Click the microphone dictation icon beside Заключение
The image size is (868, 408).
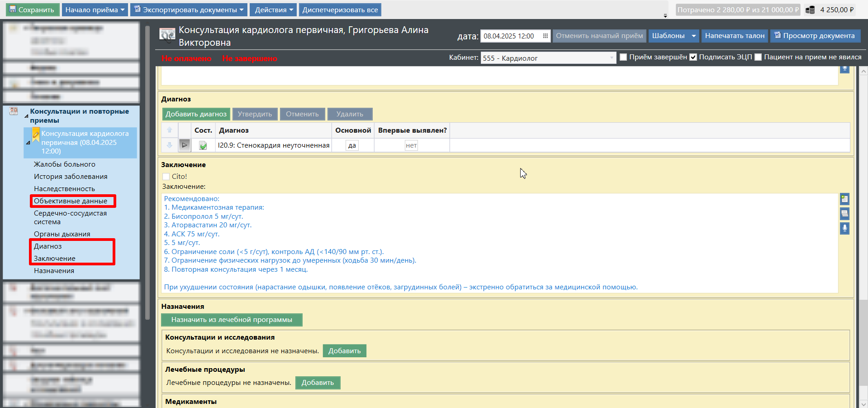[x=844, y=228]
